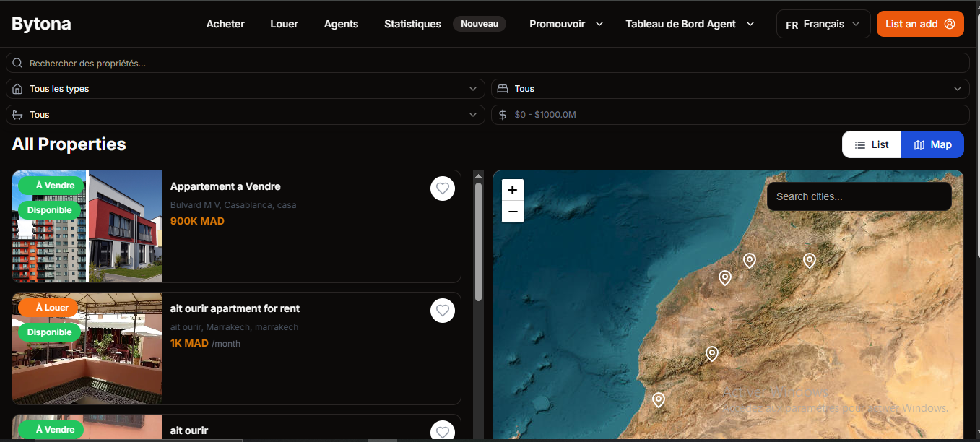Viewport: 980px width, 442px height.
Task: Click heart icon on ait ourir apartment for rent
Action: 443,311
